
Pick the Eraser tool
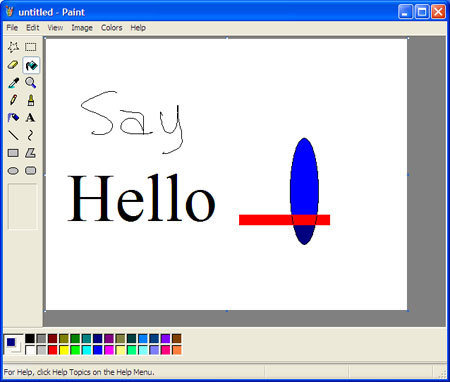pyautogui.click(x=13, y=65)
